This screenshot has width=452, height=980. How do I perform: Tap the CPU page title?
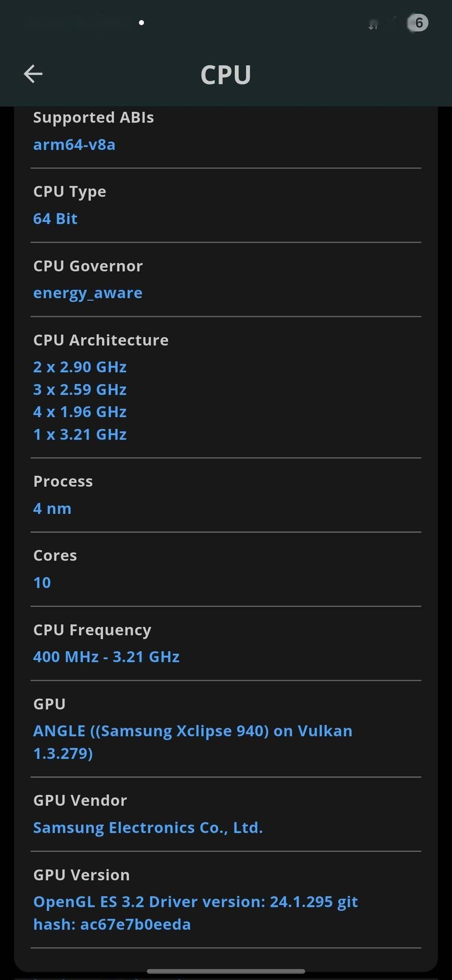coord(226,75)
